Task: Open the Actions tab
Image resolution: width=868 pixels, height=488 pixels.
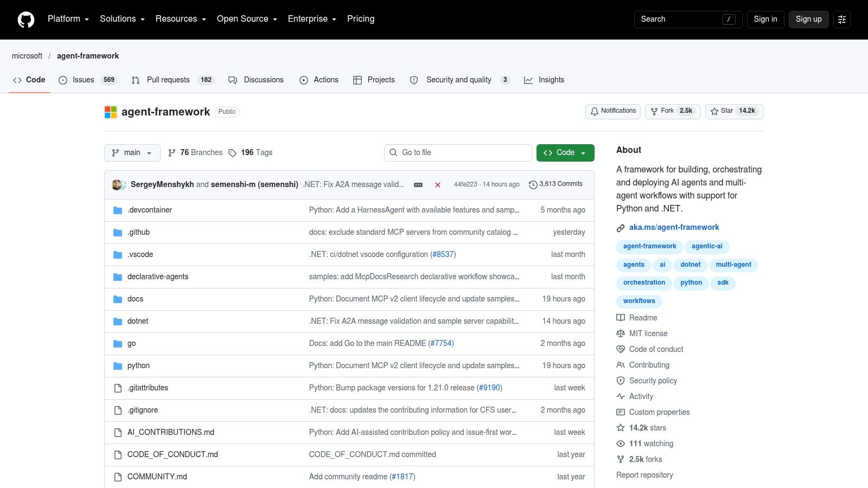Action: [319, 80]
